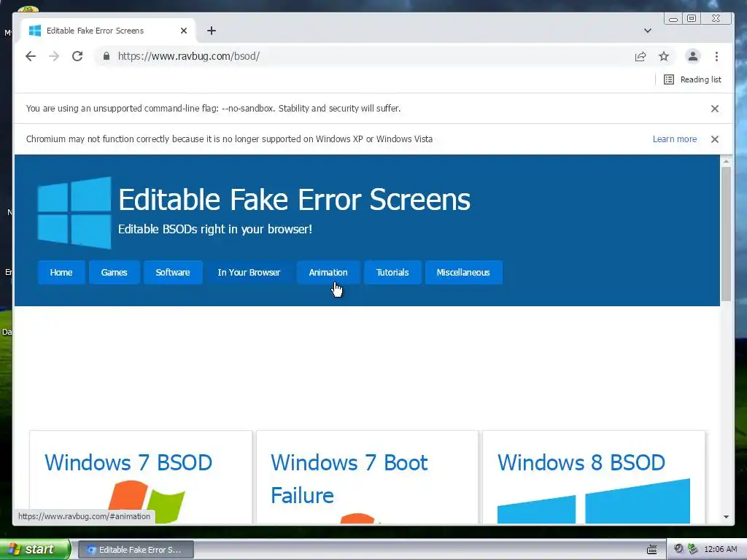Select the Chromium taskbar button
Viewport: 747px width, 560px height.
(136, 550)
